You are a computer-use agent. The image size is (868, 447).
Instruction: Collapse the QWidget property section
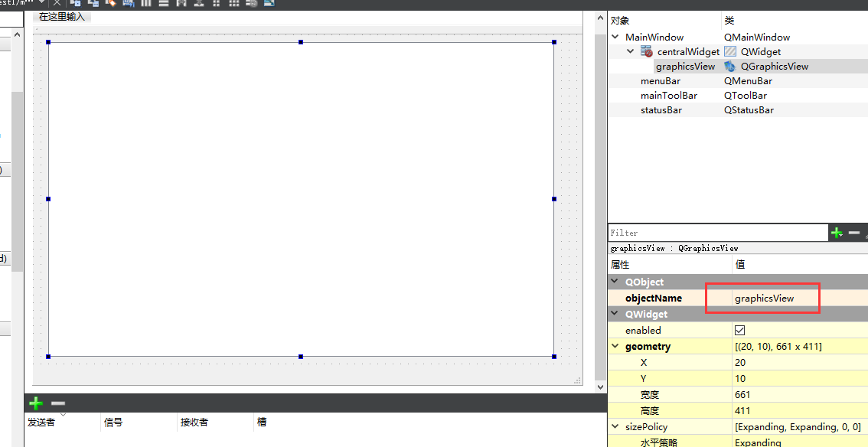tap(614, 314)
